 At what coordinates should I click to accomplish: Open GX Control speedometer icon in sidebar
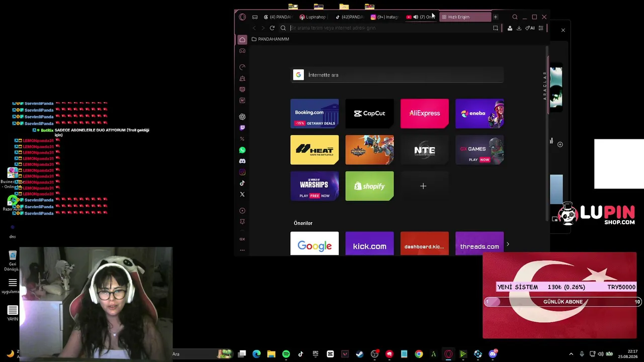pyautogui.click(x=243, y=67)
